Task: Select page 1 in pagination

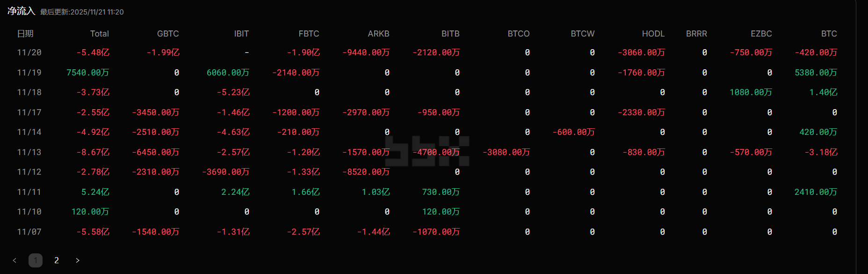Action: (36, 260)
